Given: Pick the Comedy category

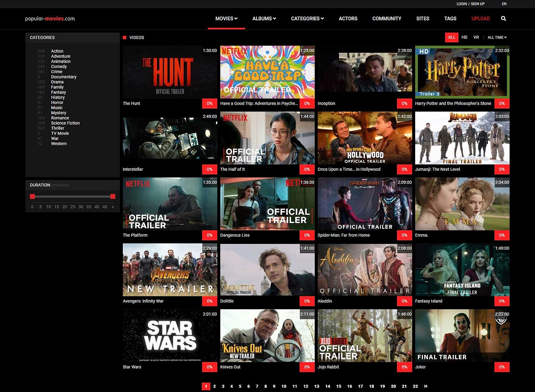Looking at the screenshot, I should (x=59, y=67).
